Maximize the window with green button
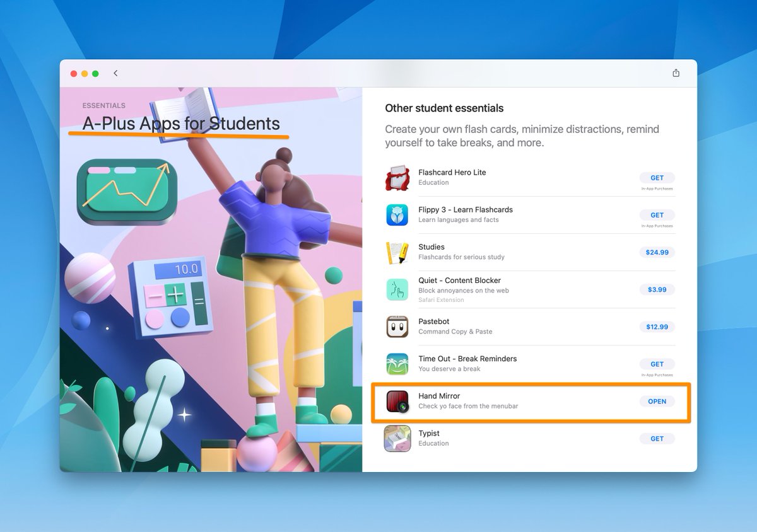 pyautogui.click(x=95, y=74)
